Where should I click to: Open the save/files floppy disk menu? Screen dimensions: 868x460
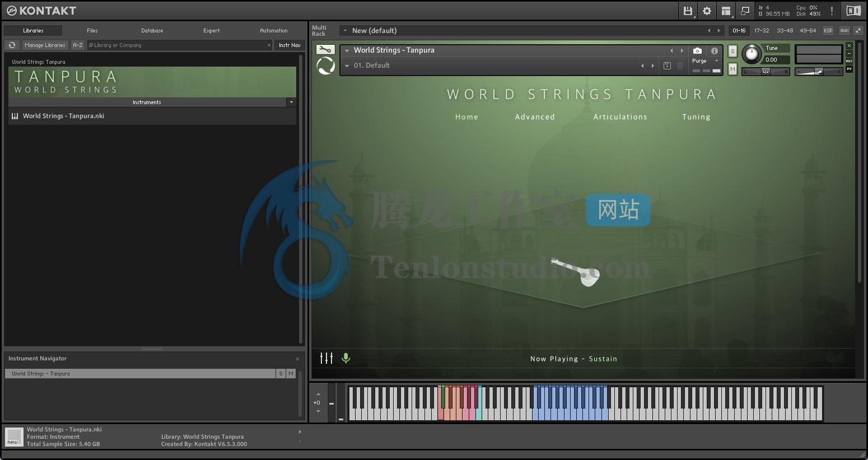(x=688, y=11)
